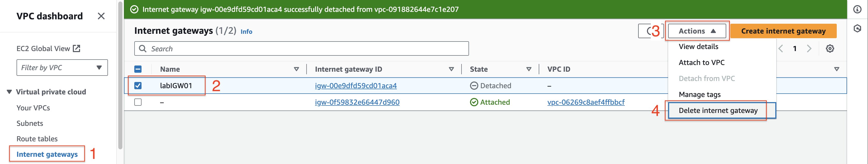This screenshot has height=164, width=868.
Task: Uncheck the labIGW01 row checkbox
Action: click(138, 86)
